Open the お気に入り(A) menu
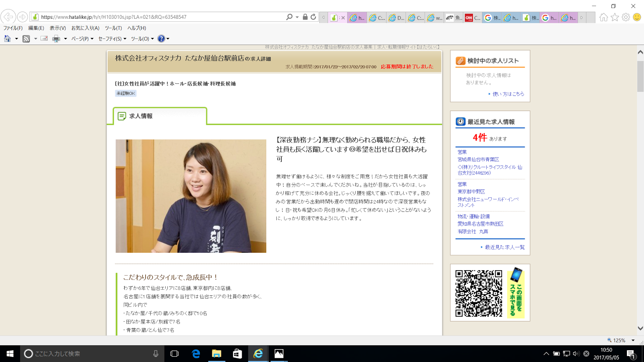The width and height of the screenshot is (644, 362). tap(85, 28)
